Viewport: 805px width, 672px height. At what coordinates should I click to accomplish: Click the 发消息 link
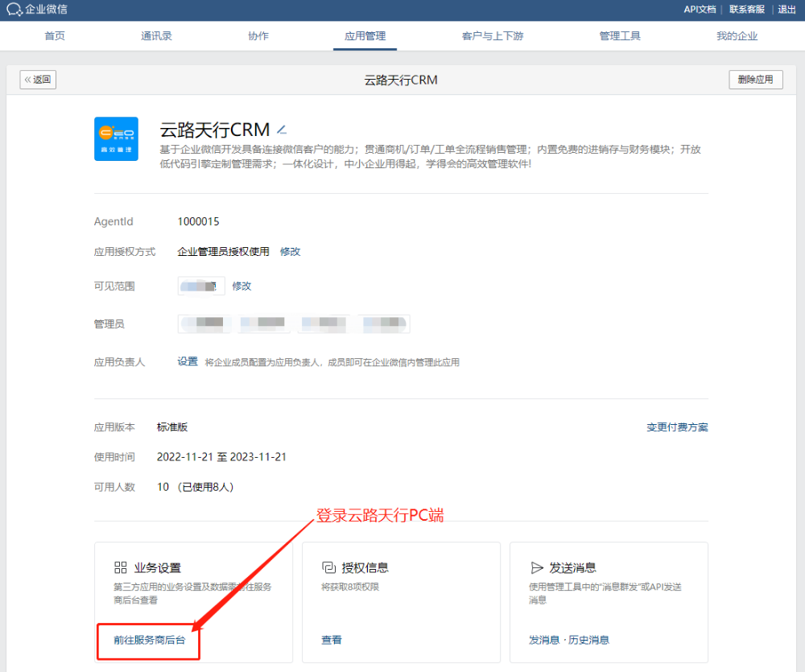pyautogui.click(x=544, y=640)
